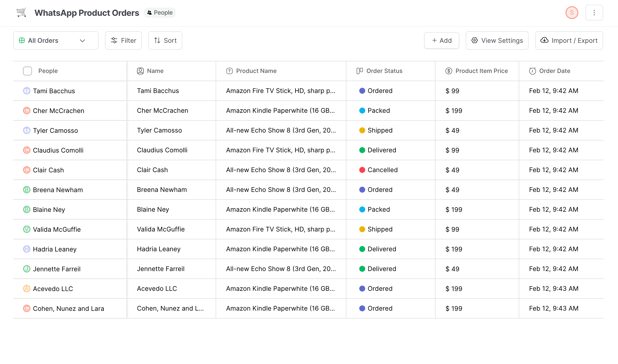
Task: Click the Add button to create a record
Action: 441,40
